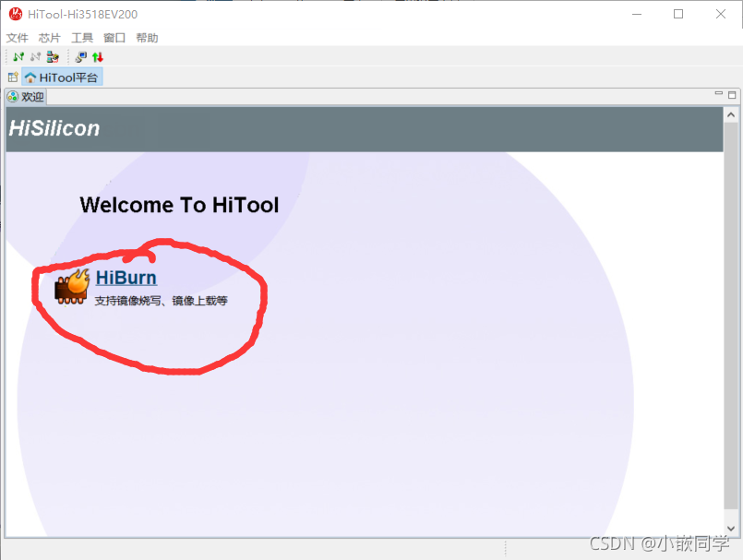Open the 帮助 menu
743x560 pixels.
coord(147,38)
